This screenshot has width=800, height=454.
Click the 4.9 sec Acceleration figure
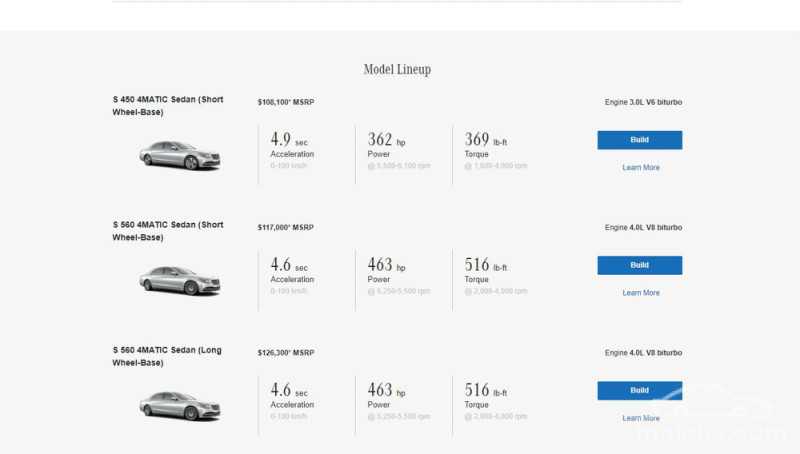tap(291, 141)
